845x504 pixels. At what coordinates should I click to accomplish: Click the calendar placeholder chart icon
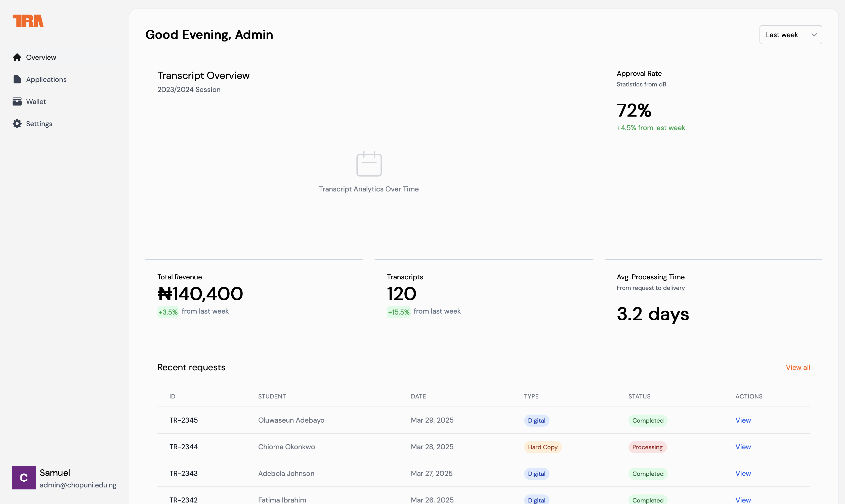coord(369,164)
